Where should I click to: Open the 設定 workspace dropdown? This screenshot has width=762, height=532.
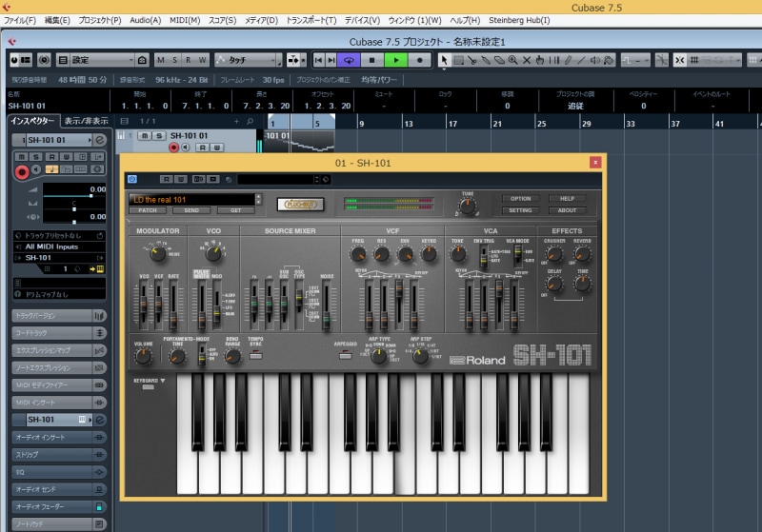(x=97, y=60)
